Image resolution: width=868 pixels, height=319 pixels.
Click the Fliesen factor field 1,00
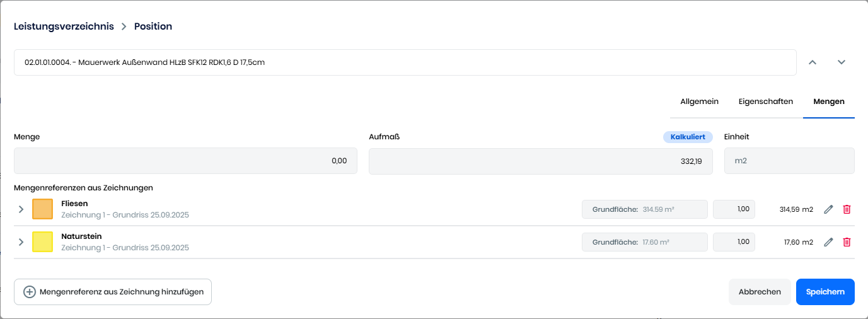(x=734, y=209)
